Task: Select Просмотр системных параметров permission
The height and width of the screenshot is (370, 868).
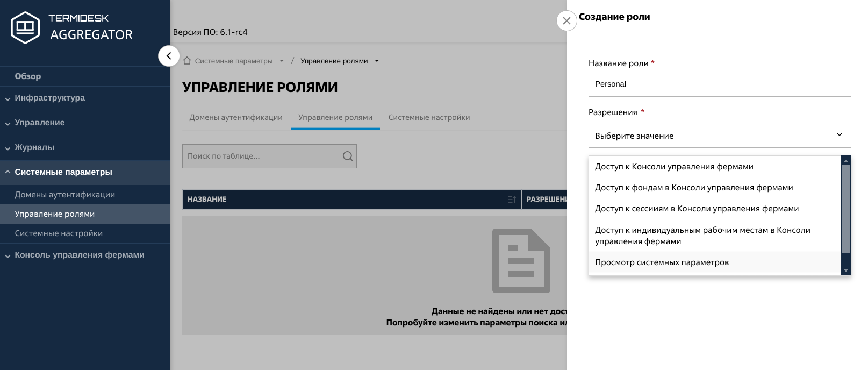Action: point(662,262)
